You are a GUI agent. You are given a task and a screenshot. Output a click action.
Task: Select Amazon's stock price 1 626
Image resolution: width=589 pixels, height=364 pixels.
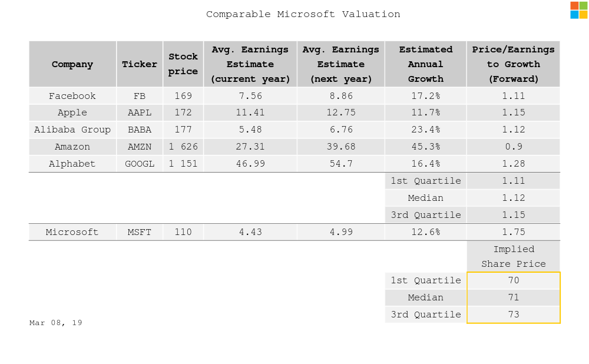pos(183,147)
